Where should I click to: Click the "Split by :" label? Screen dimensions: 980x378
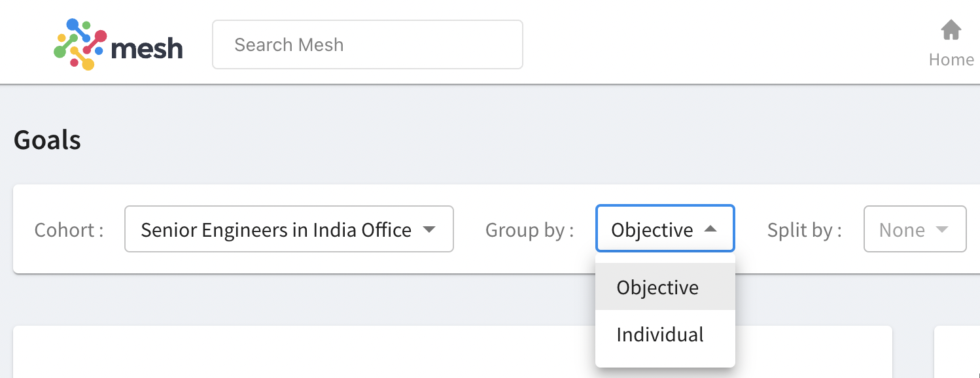[x=805, y=230]
